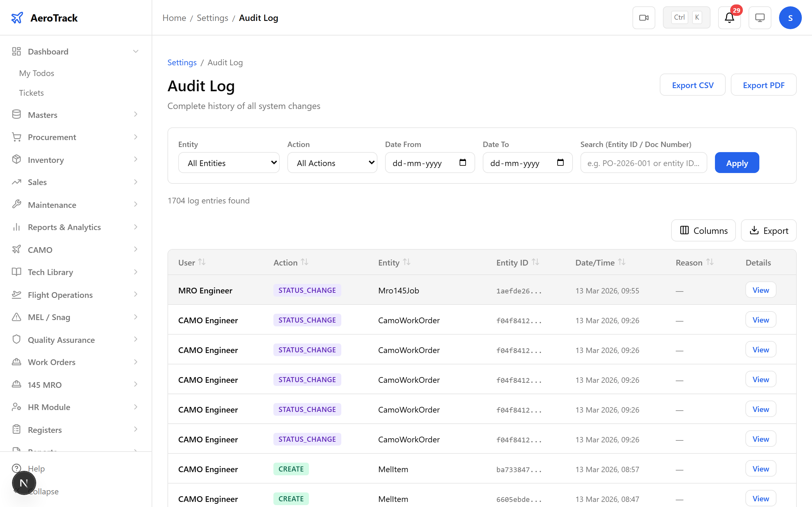Click the Export CSV button
The image size is (812, 507).
point(692,85)
